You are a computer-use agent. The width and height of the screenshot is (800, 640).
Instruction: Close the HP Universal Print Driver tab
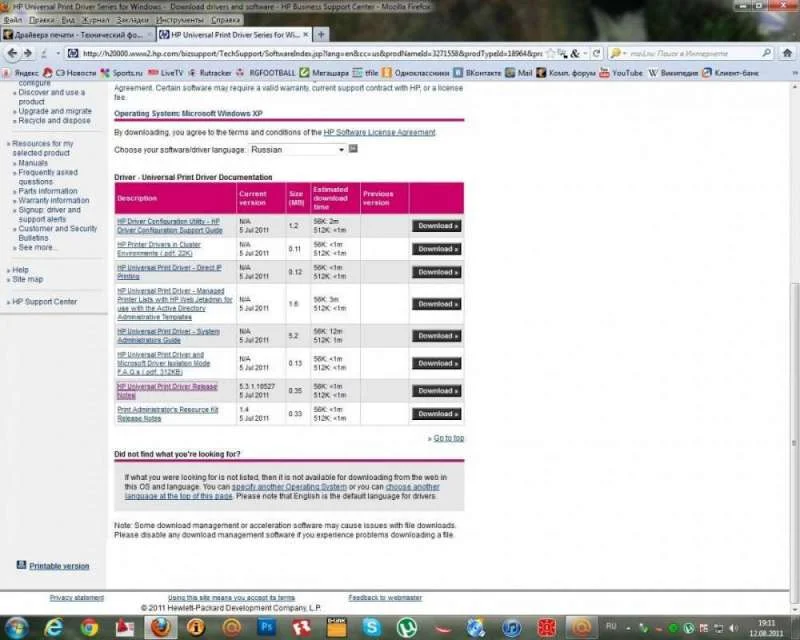(306, 35)
